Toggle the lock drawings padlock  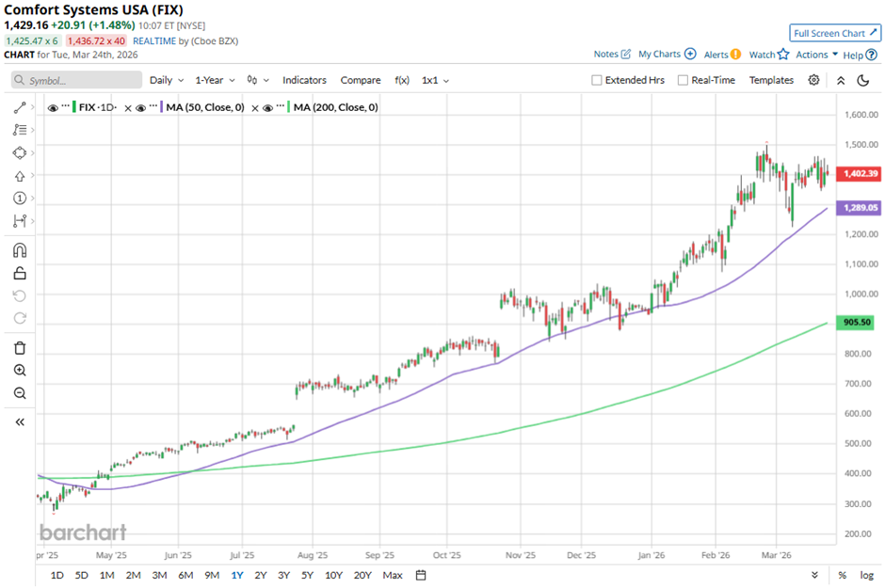pyautogui.click(x=20, y=273)
